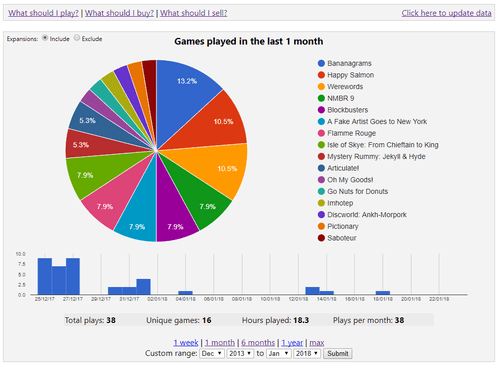Click the 'Hours played: 18.3' statistic
The height and width of the screenshot is (368, 500).
click(275, 320)
